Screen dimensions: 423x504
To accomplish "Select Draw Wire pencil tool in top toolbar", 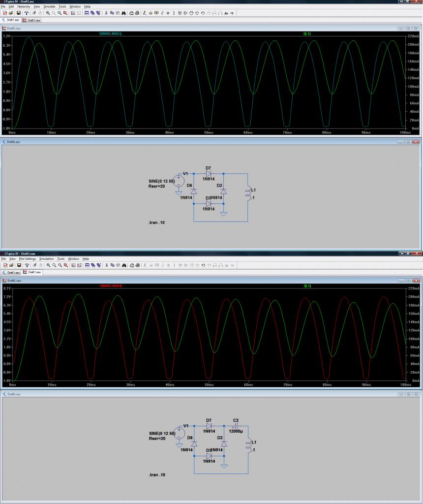I will click(x=145, y=13).
